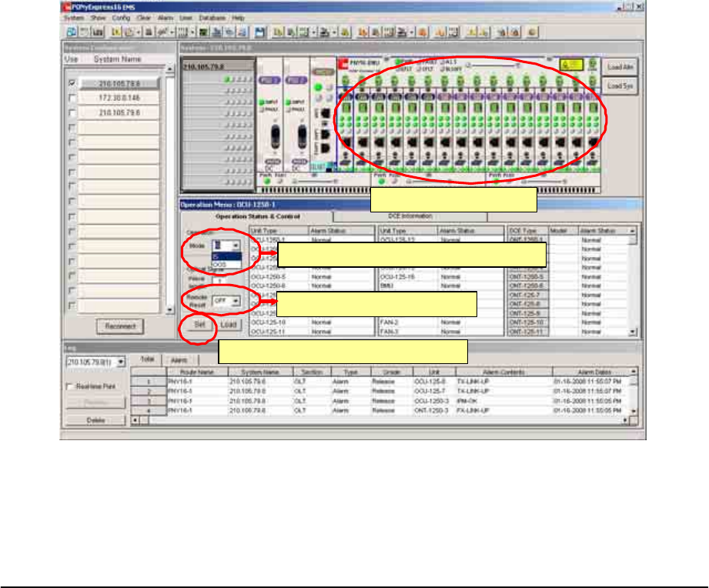
Task: Click the Reconnect button
Action: coord(120,326)
